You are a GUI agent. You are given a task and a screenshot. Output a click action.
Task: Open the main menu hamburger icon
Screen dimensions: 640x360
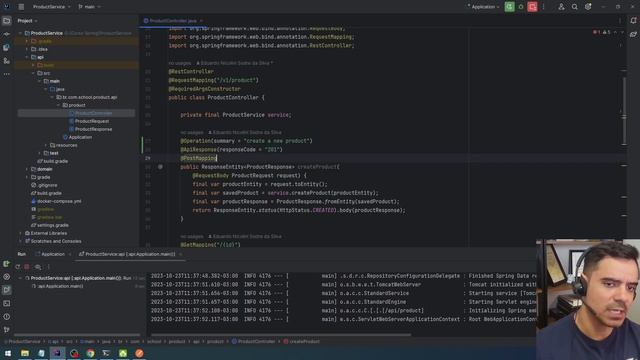[21, 7]
